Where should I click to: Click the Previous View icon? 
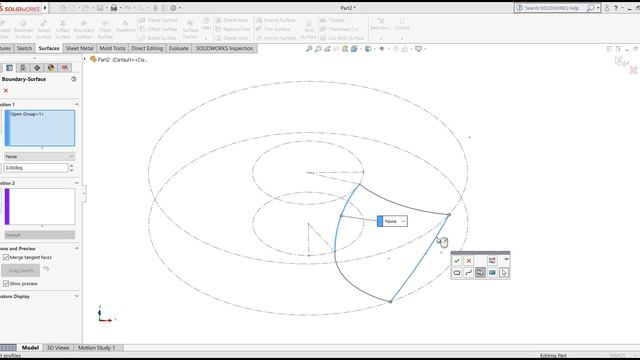[327, 49]
